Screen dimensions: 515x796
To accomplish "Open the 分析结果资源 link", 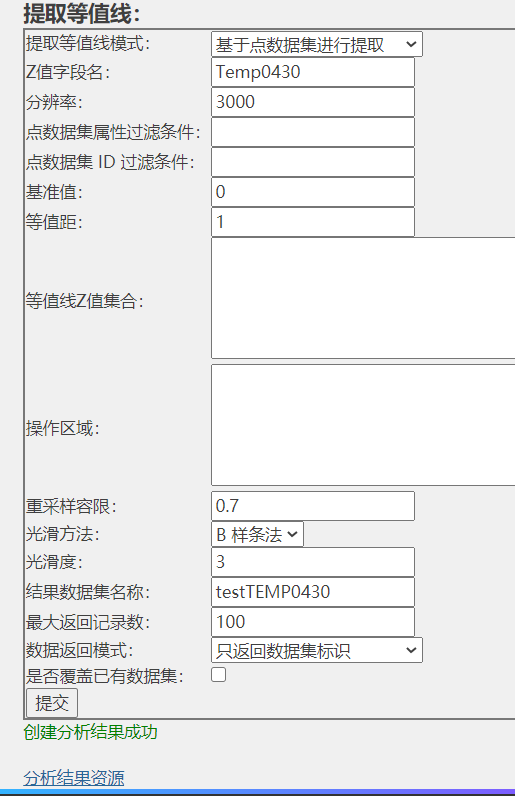I will click(74, 778).
